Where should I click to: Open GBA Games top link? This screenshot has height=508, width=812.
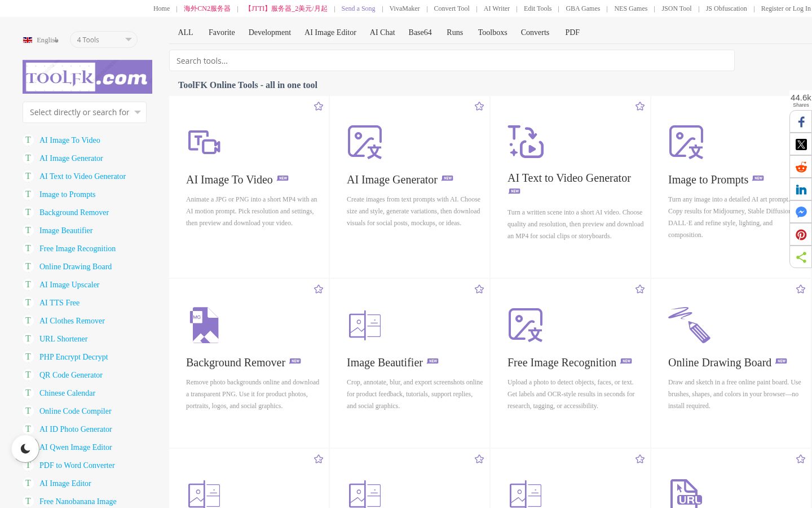(x=583, y=8)
